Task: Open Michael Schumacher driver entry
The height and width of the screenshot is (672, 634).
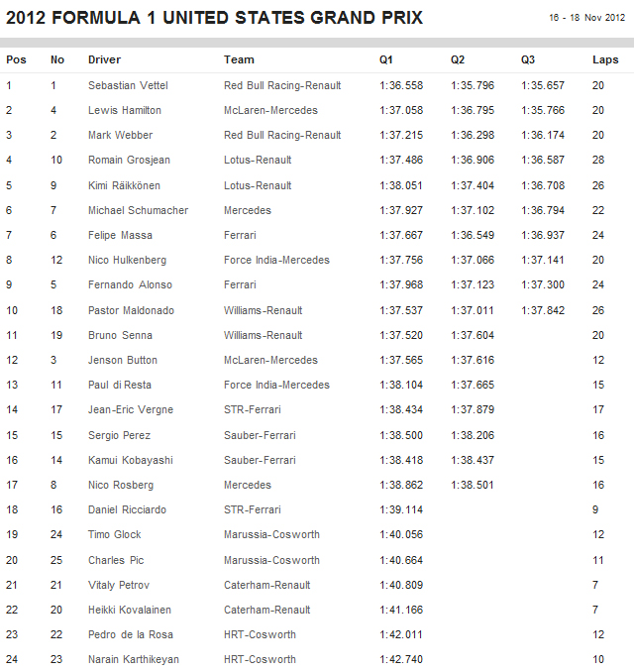Action: (138, 210)
